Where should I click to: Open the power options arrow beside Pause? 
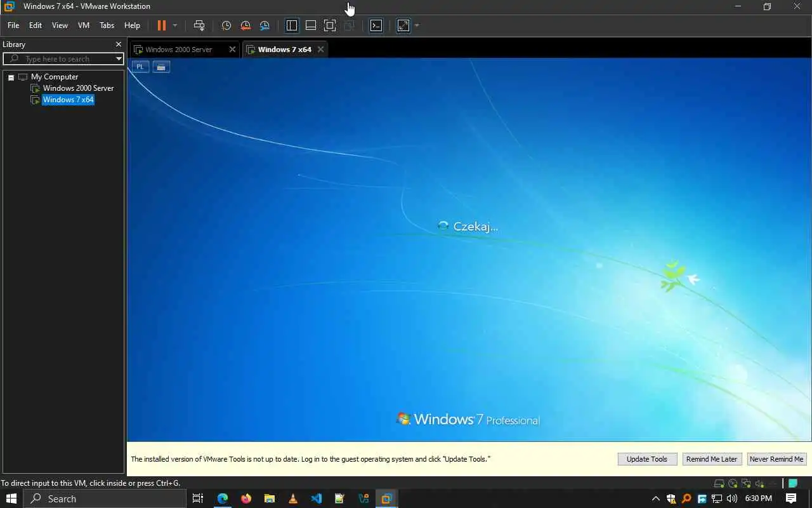point(175,25)
